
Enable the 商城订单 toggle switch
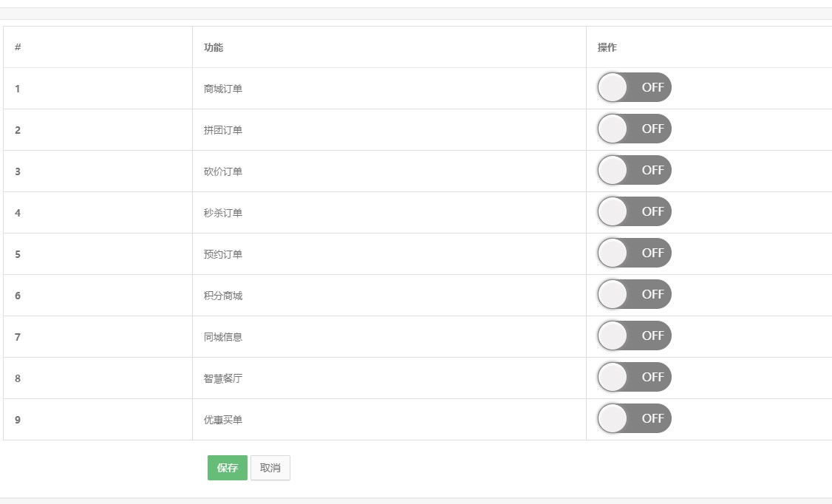coord(634,88)
